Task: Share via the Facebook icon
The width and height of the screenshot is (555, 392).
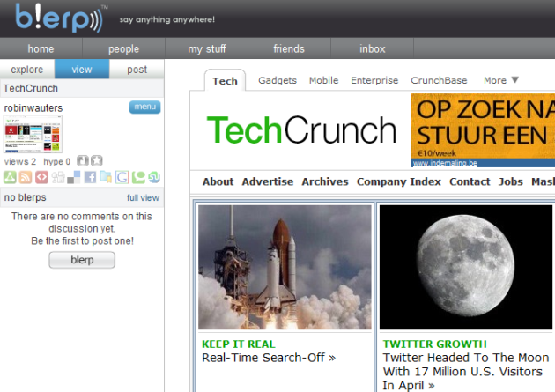Action: click(x=90, y=177)
